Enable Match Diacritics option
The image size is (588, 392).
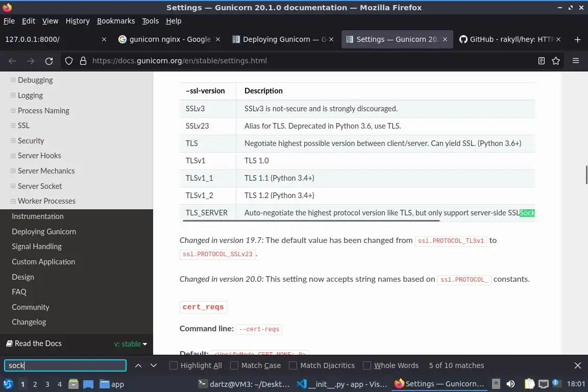[x=322, y=365]
